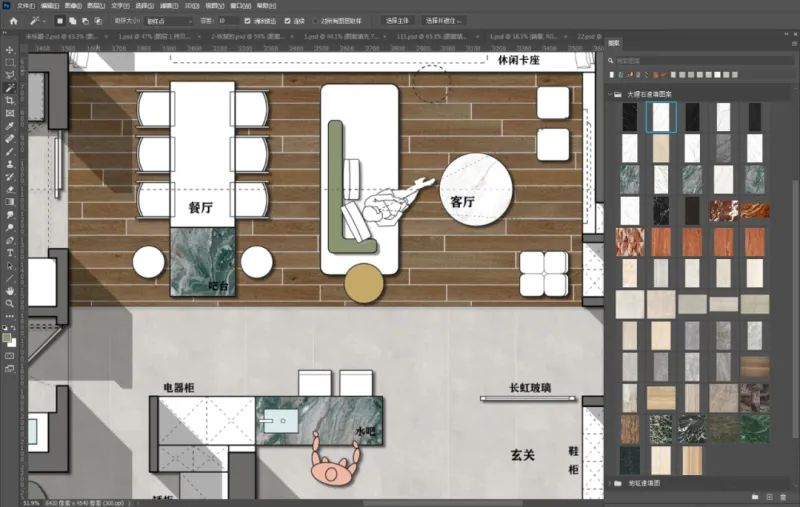Open the 3D menu
The height and width of the screenshot is (507, 800).
click(x=190, y=5)
